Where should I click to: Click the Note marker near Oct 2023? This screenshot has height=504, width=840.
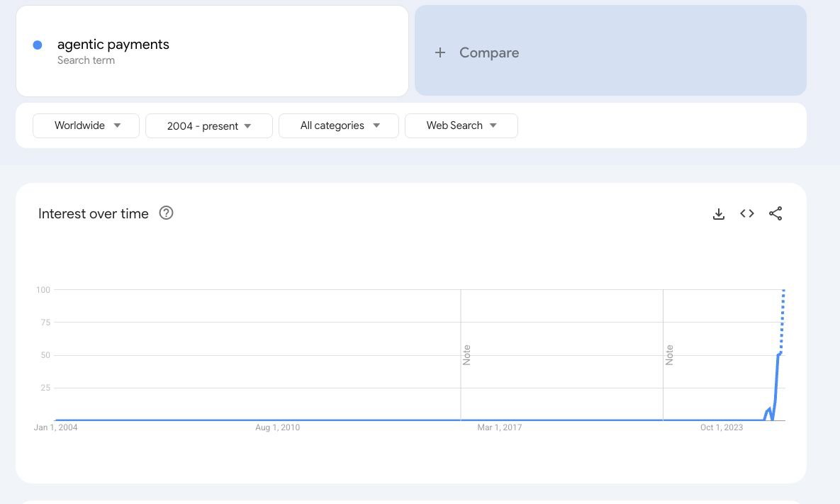669,355
